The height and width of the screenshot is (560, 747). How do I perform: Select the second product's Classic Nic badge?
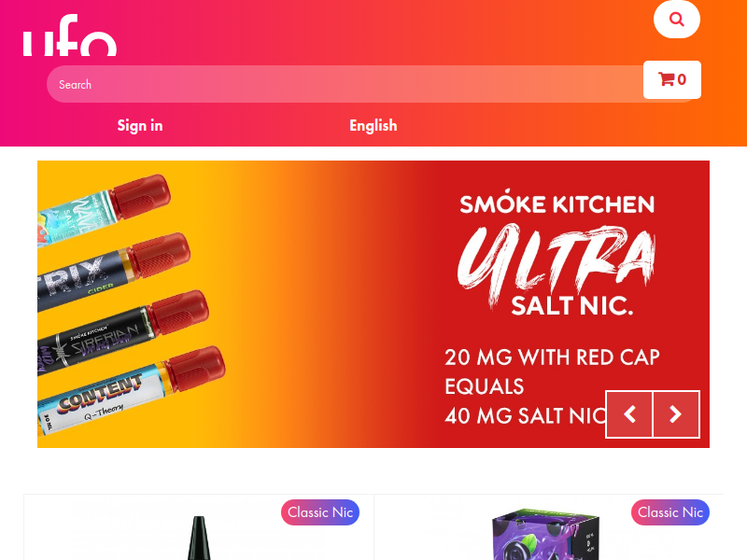[x=670, y=512]
